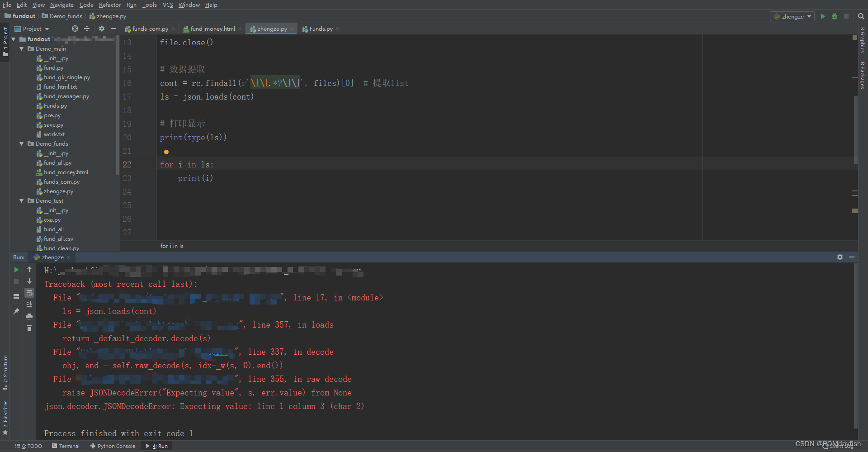Collapse the Deme_main folder

[21, 49]
